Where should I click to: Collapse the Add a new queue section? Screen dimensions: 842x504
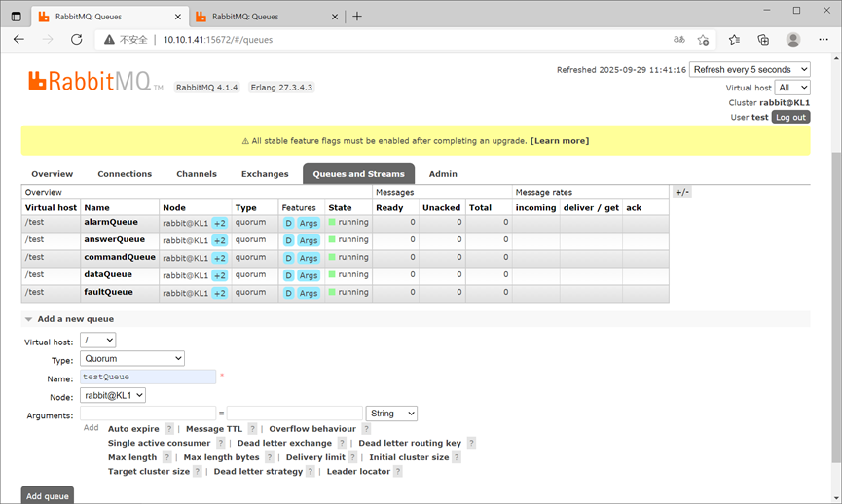(70, 319)
